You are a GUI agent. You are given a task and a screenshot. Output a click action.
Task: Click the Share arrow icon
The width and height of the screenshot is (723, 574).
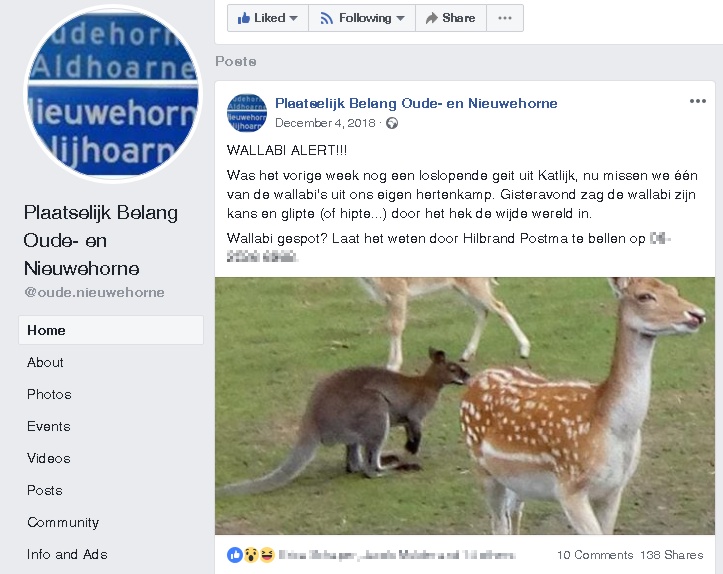coord(432,18)
